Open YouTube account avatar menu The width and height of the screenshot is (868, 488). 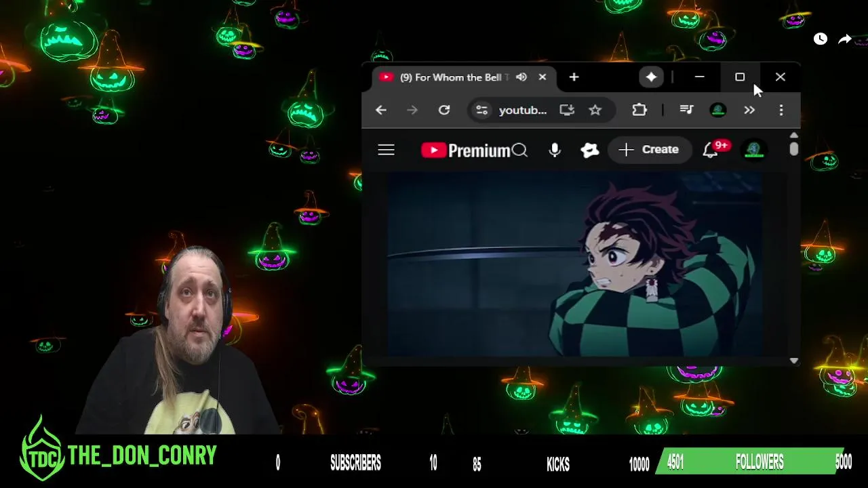(x=754, y=150)
